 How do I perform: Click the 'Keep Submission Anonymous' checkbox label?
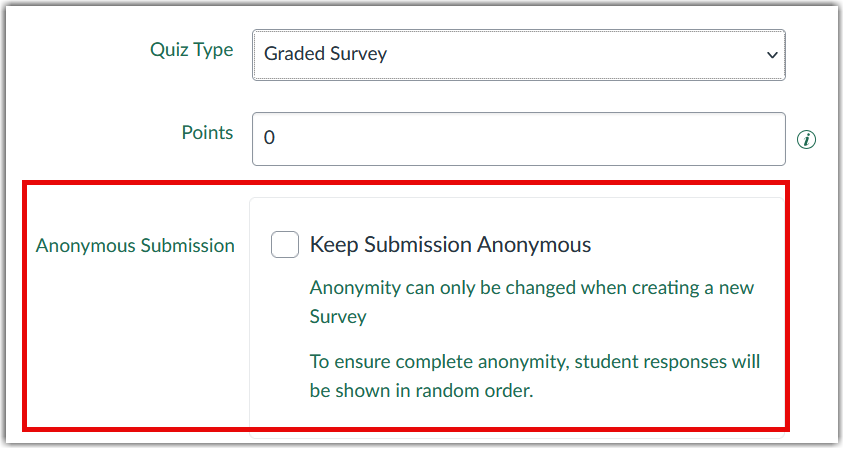pyautogui.click(x=450, y=244)
